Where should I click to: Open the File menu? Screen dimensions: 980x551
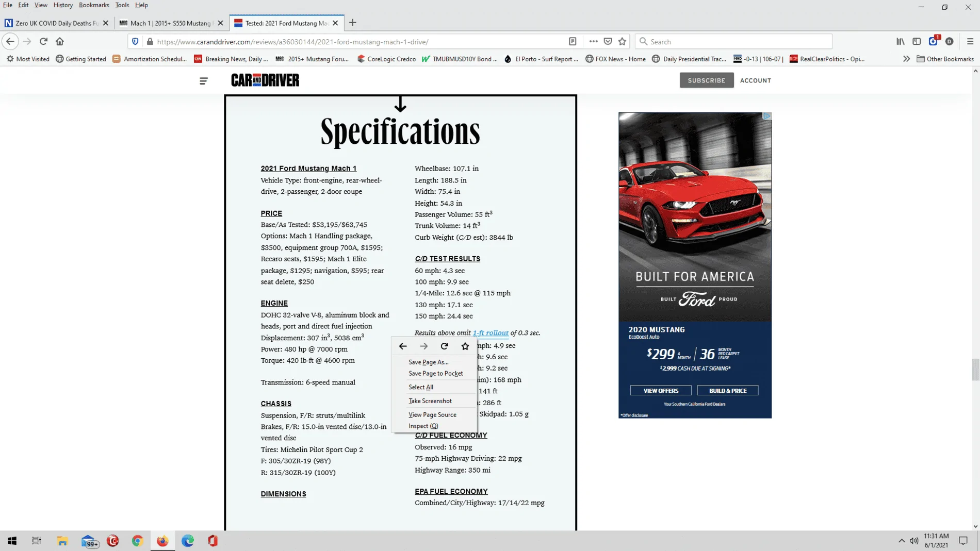click(x=8, y=5)
